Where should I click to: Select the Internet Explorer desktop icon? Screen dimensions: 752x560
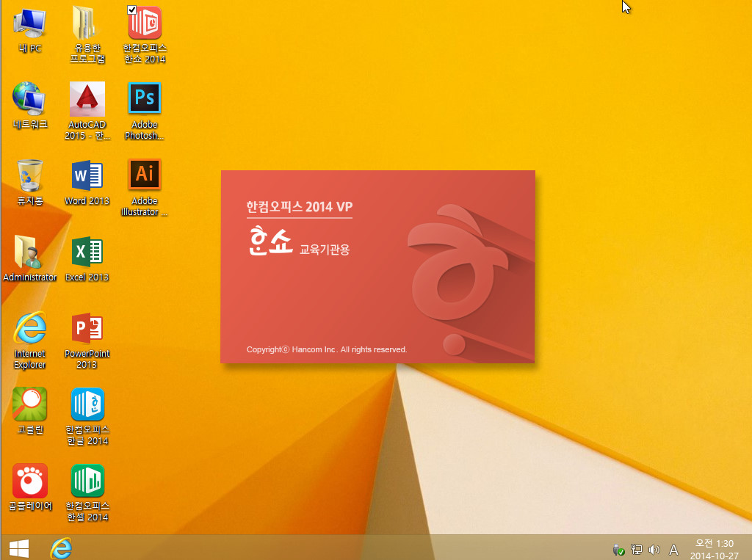29,340
